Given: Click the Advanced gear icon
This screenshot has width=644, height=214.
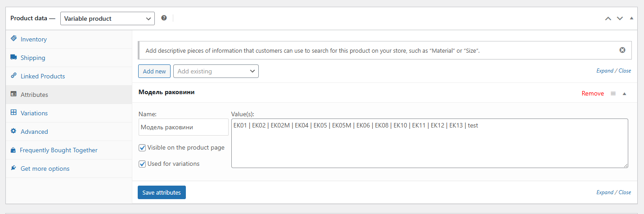Looking at the screenshot, I should (x=14, y=132).
